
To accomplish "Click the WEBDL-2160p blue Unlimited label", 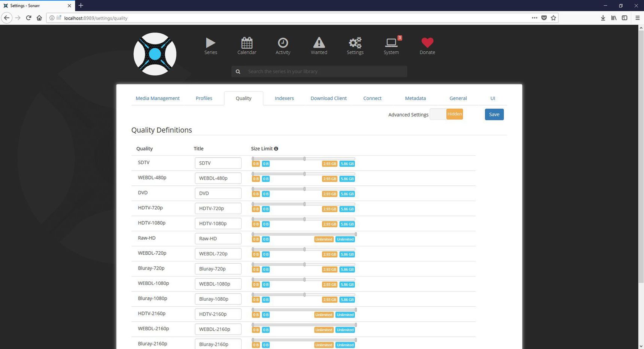I will coord(345,330).
